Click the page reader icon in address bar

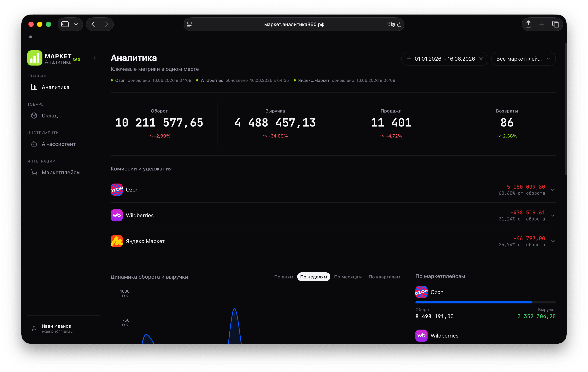tap(189, 24)
